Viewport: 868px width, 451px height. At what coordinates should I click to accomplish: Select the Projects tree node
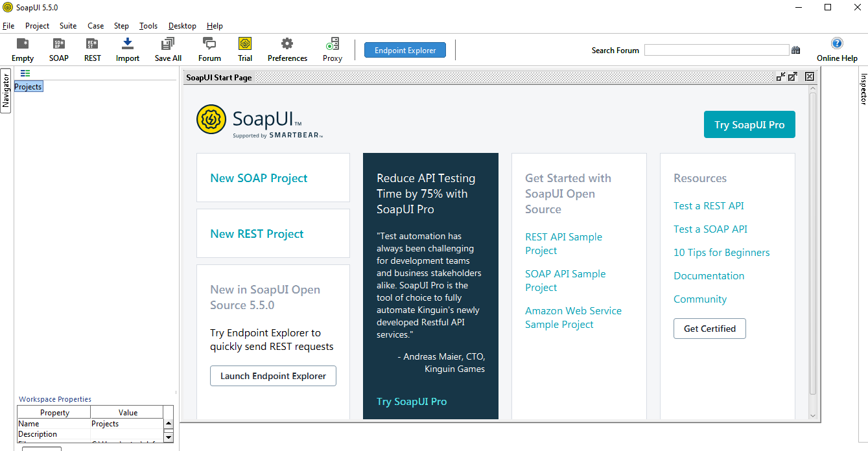28,87
